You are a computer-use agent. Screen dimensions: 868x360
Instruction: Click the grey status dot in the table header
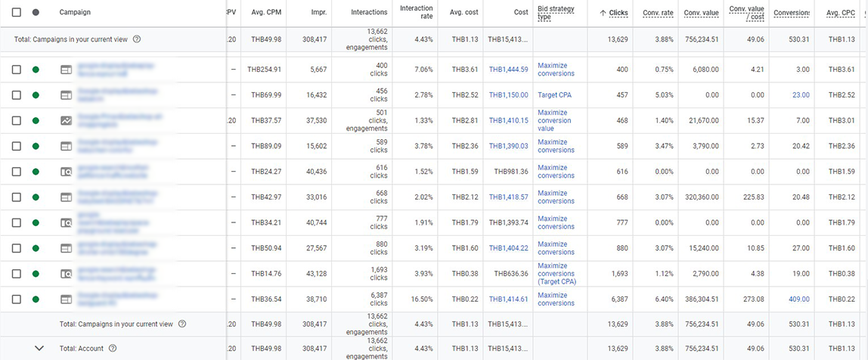pos(36,12)
